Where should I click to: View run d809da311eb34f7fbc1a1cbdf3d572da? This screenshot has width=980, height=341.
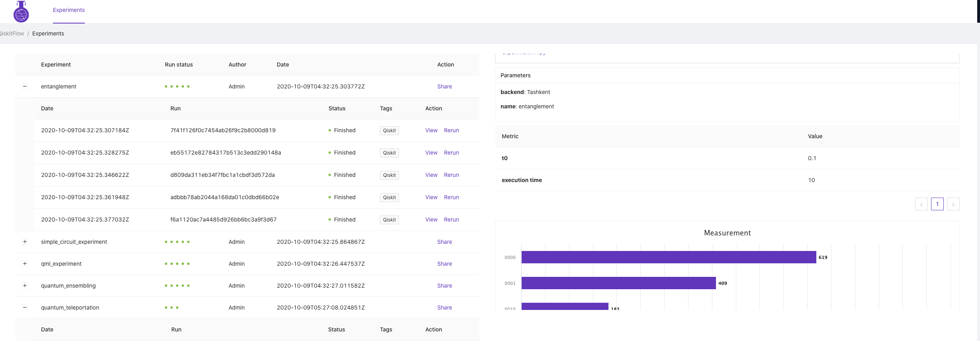pyautogui.click(x=431, y=175)
